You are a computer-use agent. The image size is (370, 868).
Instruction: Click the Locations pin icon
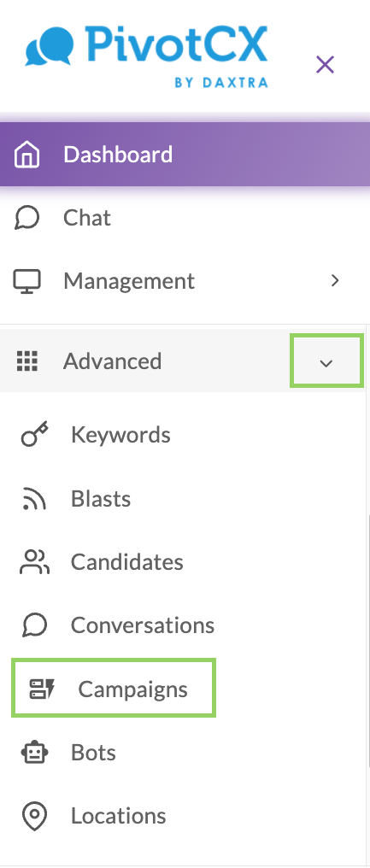pyautogui.click(x=34, y=817)
